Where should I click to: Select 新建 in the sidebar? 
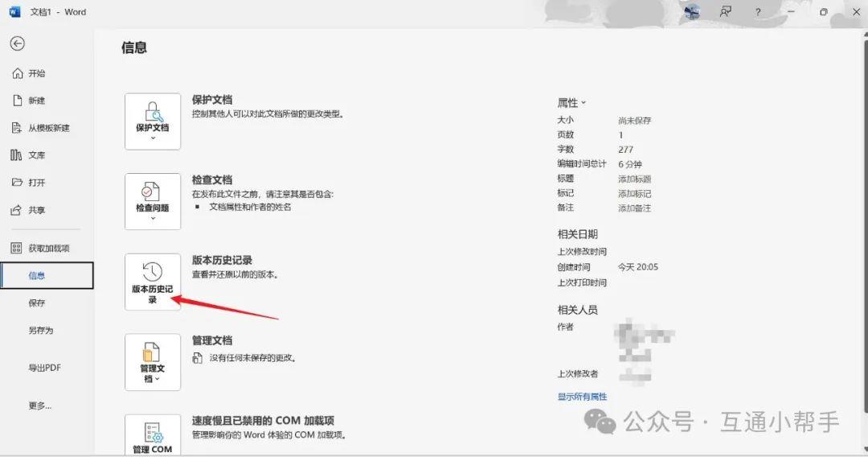37,101
